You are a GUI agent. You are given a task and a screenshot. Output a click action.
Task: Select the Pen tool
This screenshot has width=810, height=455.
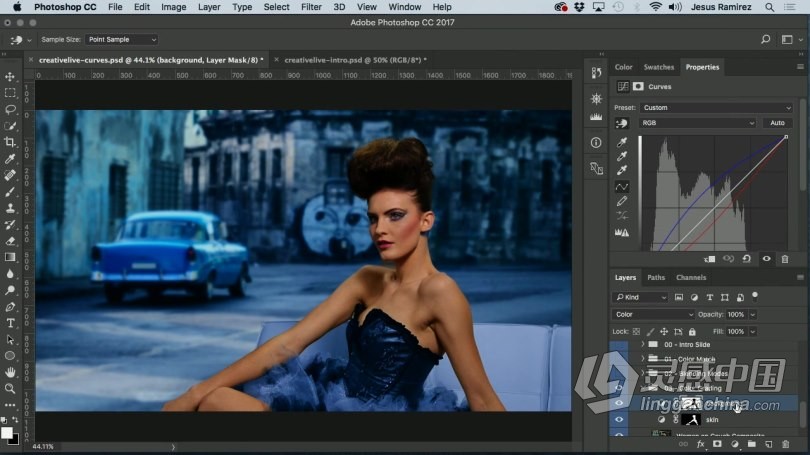click(x=10, y=307)
